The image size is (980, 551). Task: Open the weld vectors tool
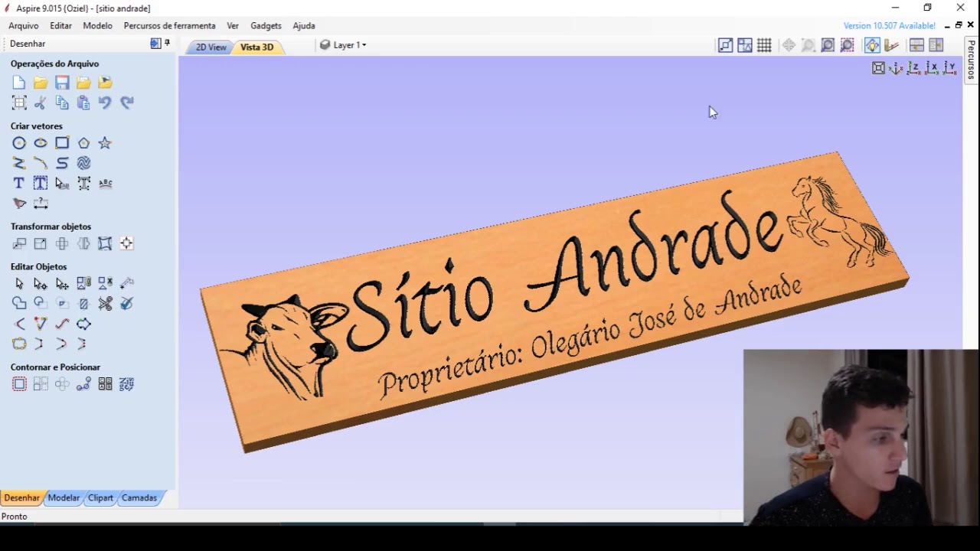coord(19,304)
